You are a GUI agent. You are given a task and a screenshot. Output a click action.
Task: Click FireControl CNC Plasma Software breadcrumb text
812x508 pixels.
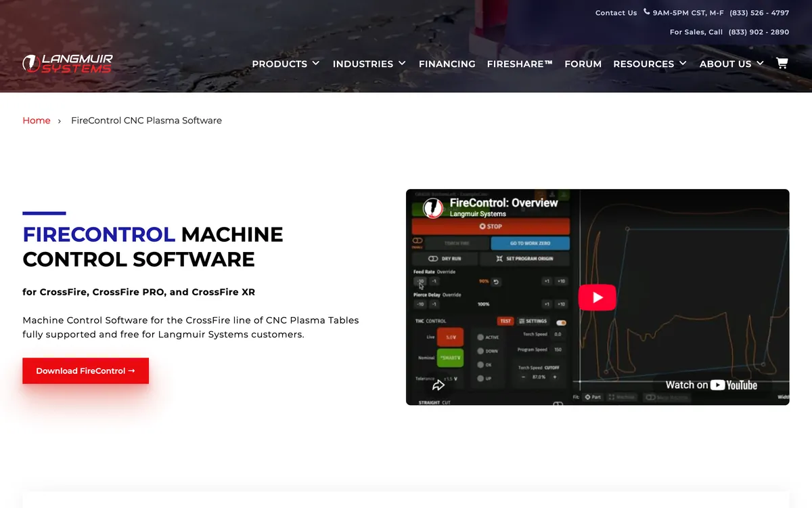tap(146, 121)
